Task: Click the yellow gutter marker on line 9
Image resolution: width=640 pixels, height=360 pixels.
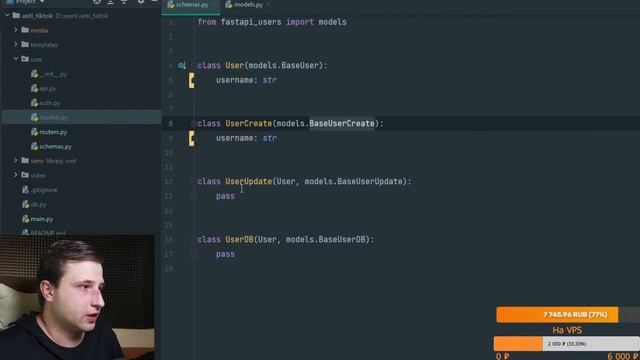Action: click(x=191, y=138)
